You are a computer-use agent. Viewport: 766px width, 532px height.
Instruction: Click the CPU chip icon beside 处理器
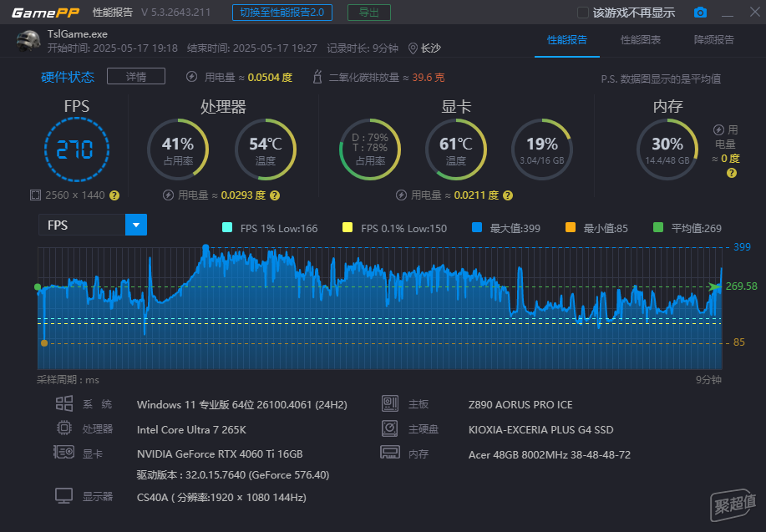[x=64, y=428]
